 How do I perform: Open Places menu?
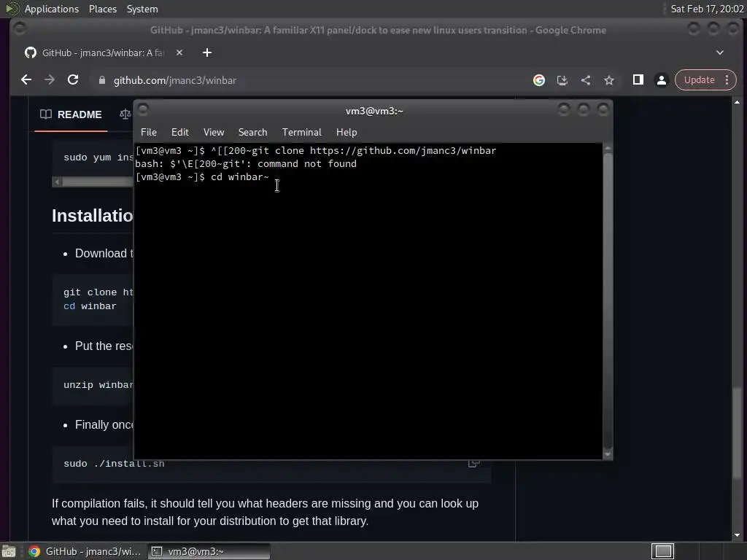102,9
